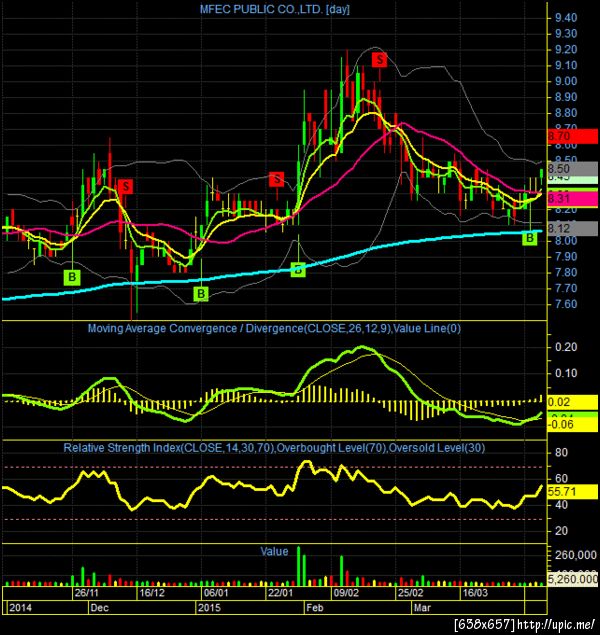Click the leftmost green B buy marker
This screenshot has height=635, width=600.
click(x=72, y=277)
